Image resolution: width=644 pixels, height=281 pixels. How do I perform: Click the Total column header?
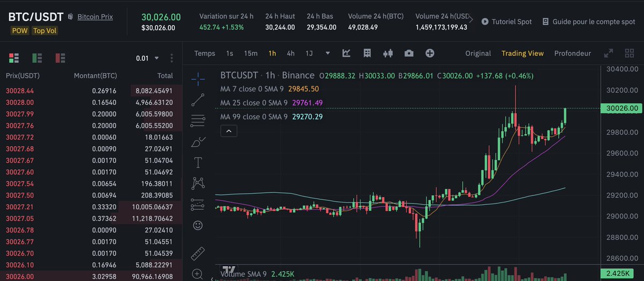point(165,76)
